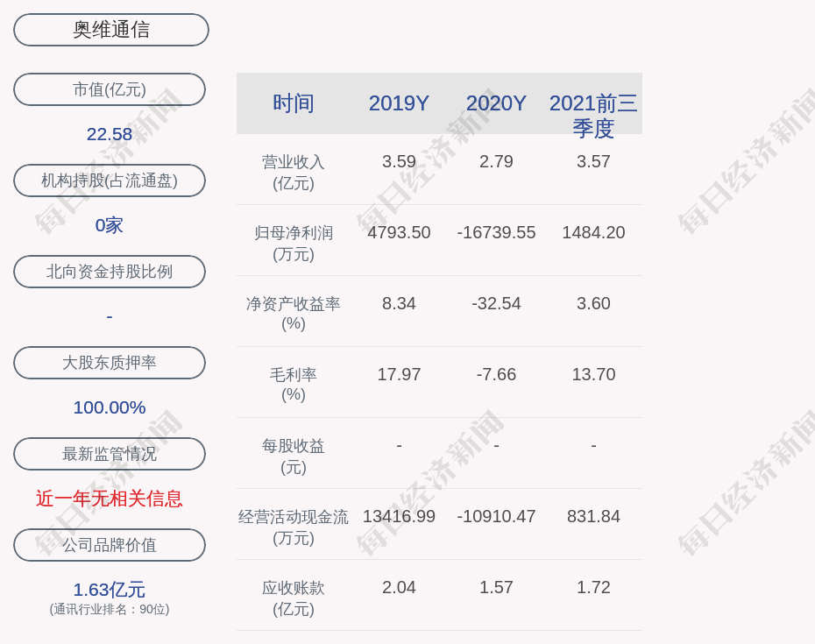Click the 2019 revenue value 3.59
The width and height of the screenshot is (815, 644).
399,161
